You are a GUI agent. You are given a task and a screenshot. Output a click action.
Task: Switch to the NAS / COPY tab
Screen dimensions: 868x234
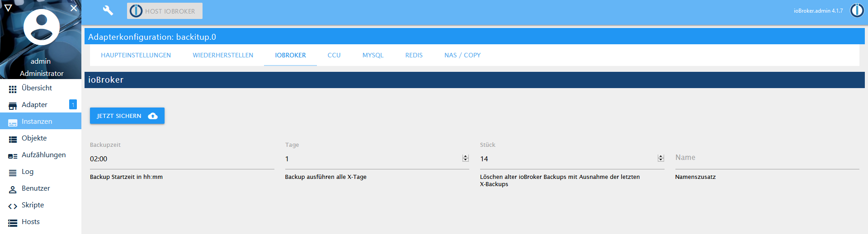pyautogui.click(x=462, y=55)
